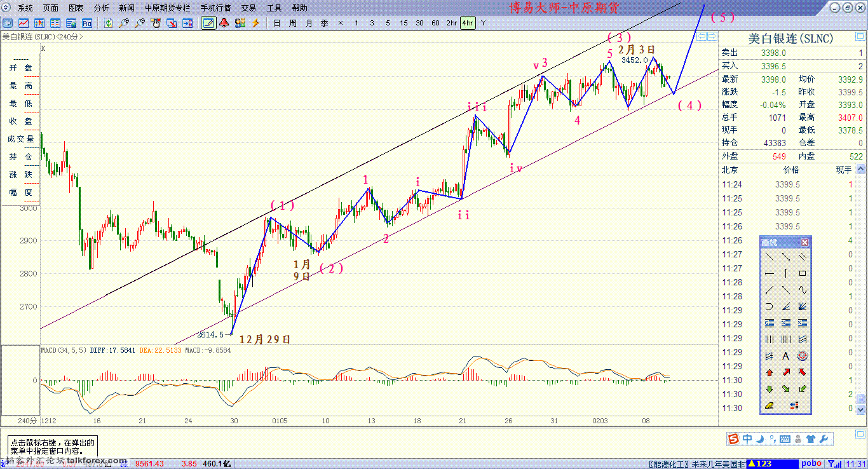Open the 分析 menu
868x469 pixels.
(101, 8)
